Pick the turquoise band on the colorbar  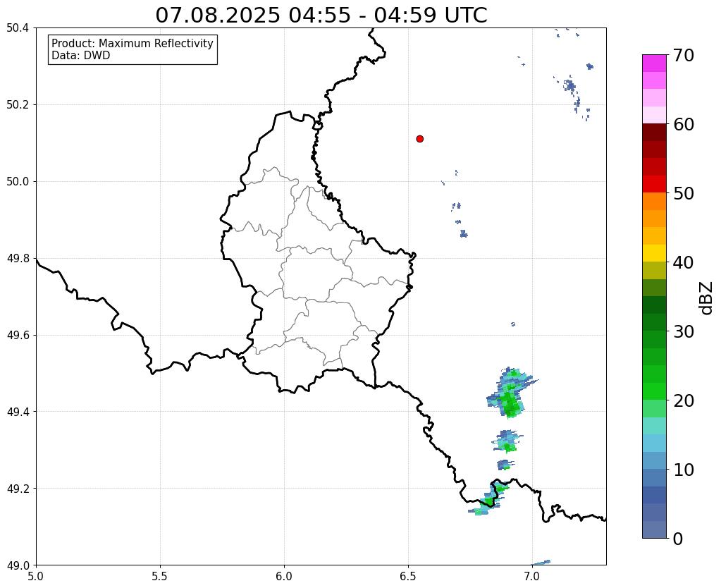coord(654,426)
